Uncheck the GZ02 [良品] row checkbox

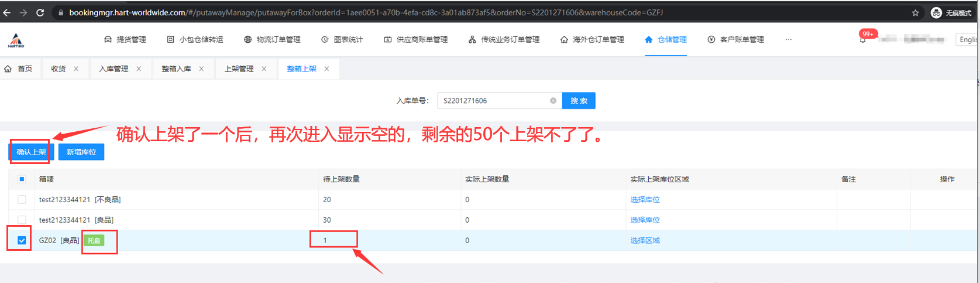[x=22, y=240]
